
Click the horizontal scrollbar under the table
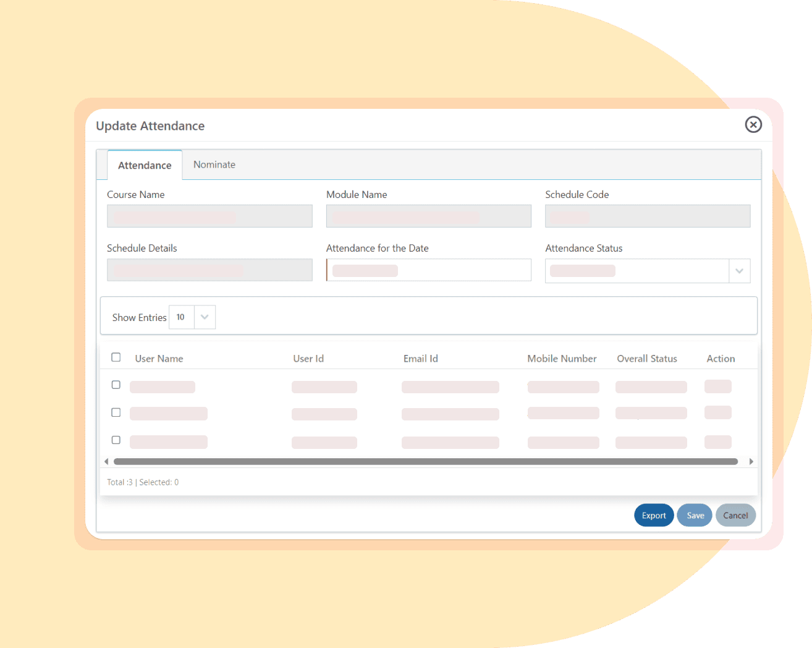[x=426, y=461]
